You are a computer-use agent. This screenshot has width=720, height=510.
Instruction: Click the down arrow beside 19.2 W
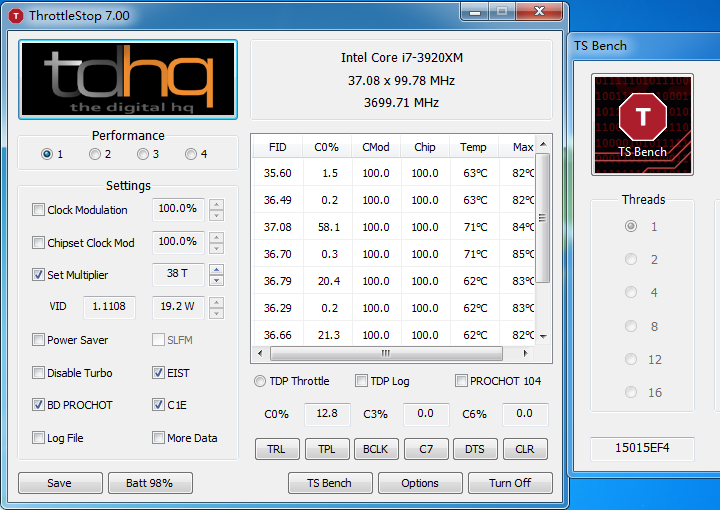coord(216,314)
